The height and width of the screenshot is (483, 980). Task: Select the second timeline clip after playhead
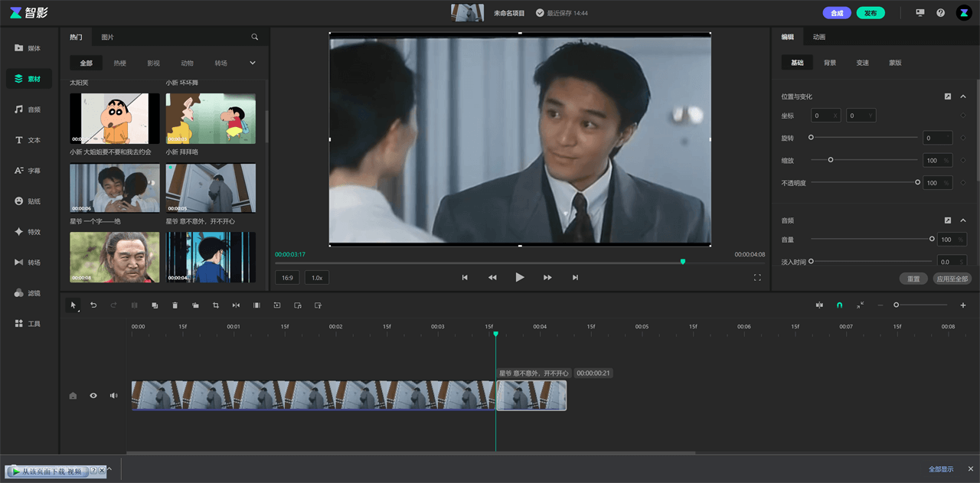pos(531,396)
